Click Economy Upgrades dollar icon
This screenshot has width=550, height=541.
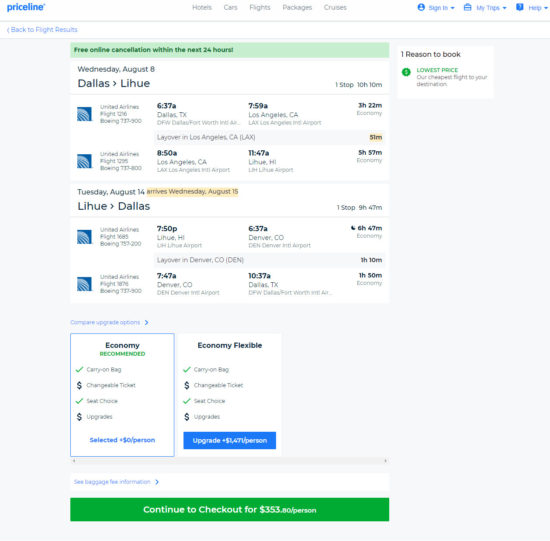79,417
